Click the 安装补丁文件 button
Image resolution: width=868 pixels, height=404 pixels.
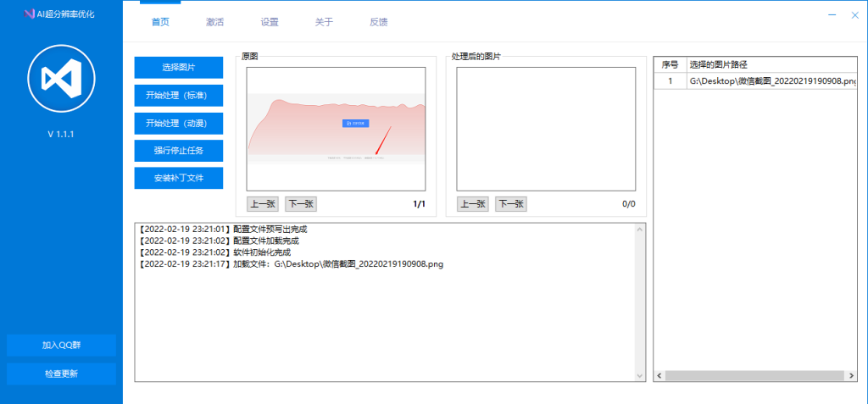tap(179, 178)
